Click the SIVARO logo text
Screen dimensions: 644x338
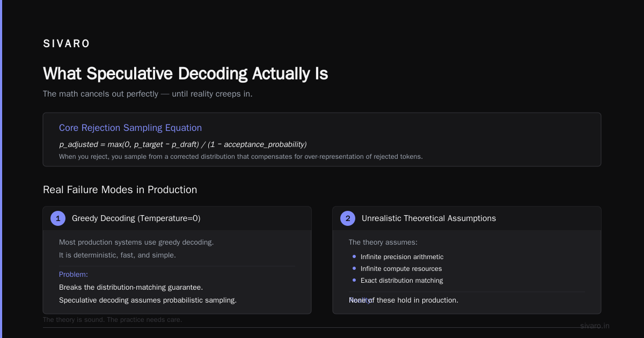(x=67, y=44)
